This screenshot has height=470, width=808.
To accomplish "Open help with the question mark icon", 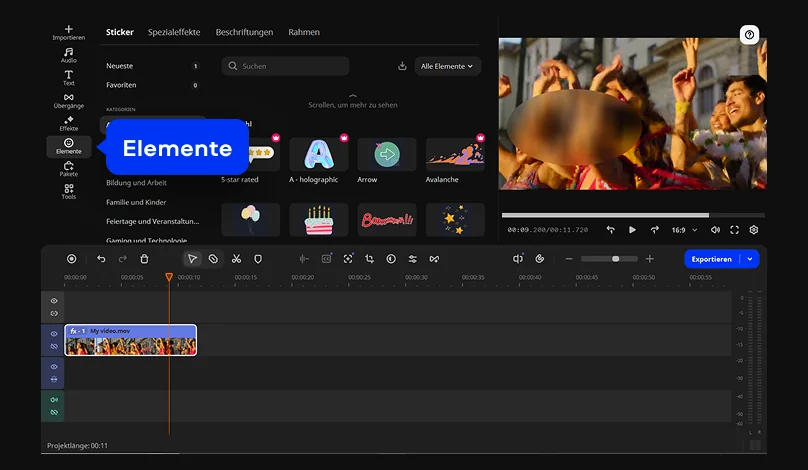I will click(749, 35).
